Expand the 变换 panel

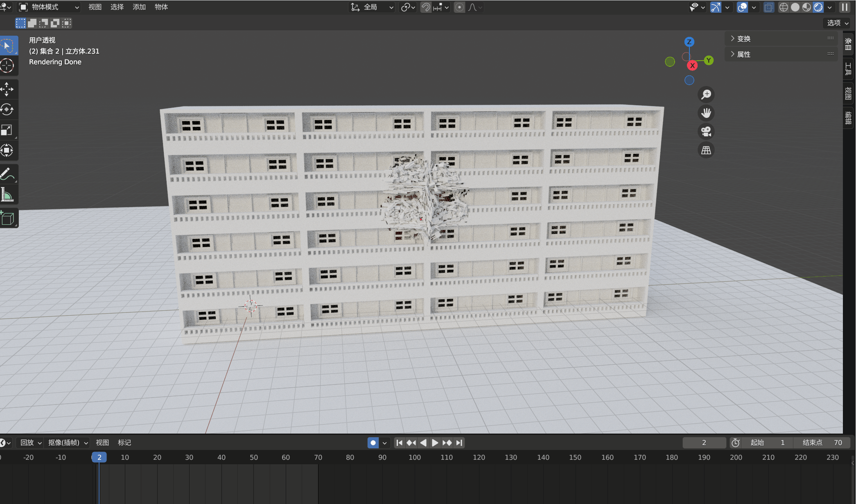(x=743, y=38)
